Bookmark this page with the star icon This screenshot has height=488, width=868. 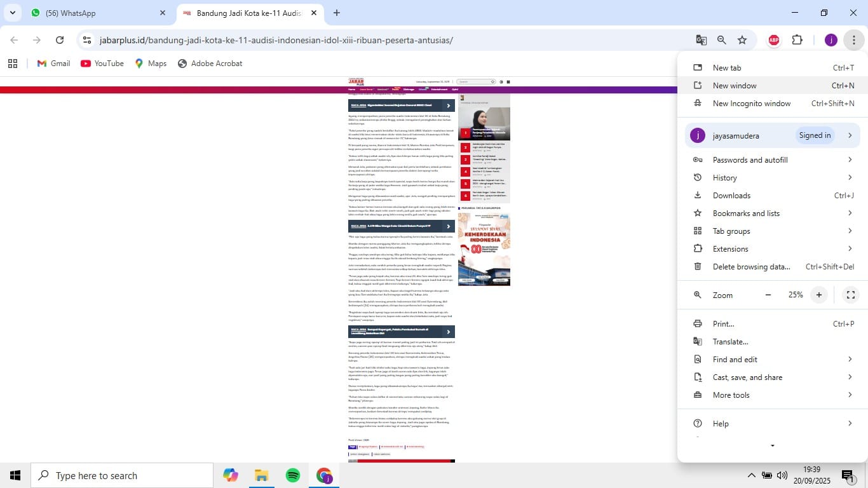742,40
